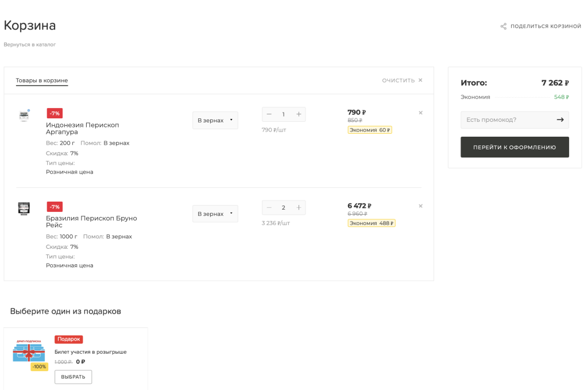Click the share cart icon
The width and height of the screenshot is (588, 390).
coord(503,26)
